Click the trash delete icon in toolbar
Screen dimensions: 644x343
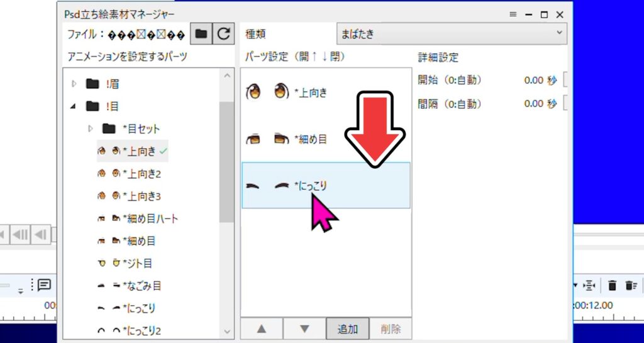(612, 286)
